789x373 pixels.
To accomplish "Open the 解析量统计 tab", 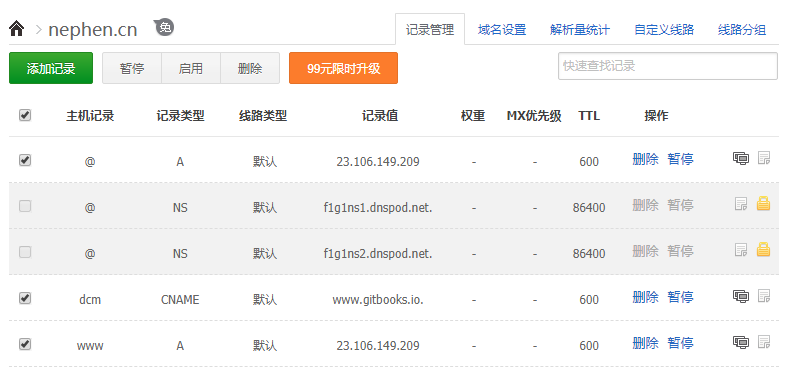I will point(580,30).
